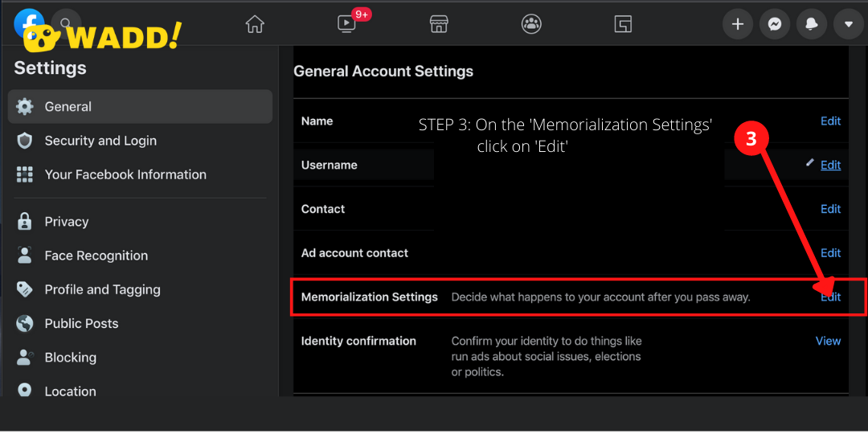Click the Privacy padlock icon
The width and height of the screenshot is (868, 434).
tap(25, 222)
